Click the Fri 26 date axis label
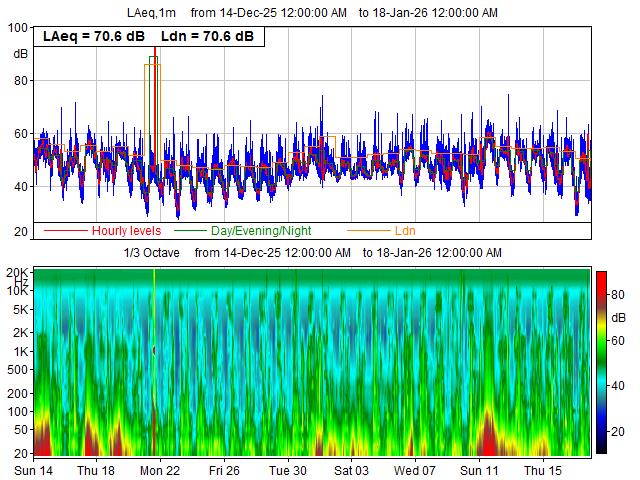The width and height of the screenshot is (640, 480). 224,470
